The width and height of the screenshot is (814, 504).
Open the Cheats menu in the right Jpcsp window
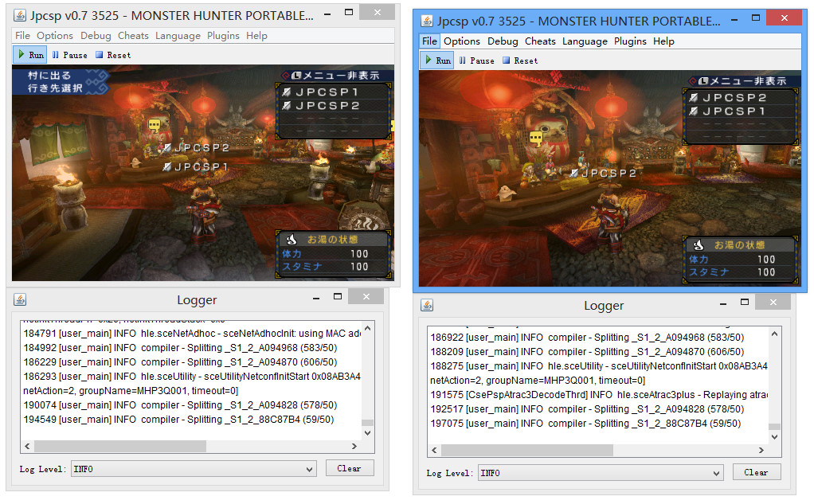coord(540,41)
